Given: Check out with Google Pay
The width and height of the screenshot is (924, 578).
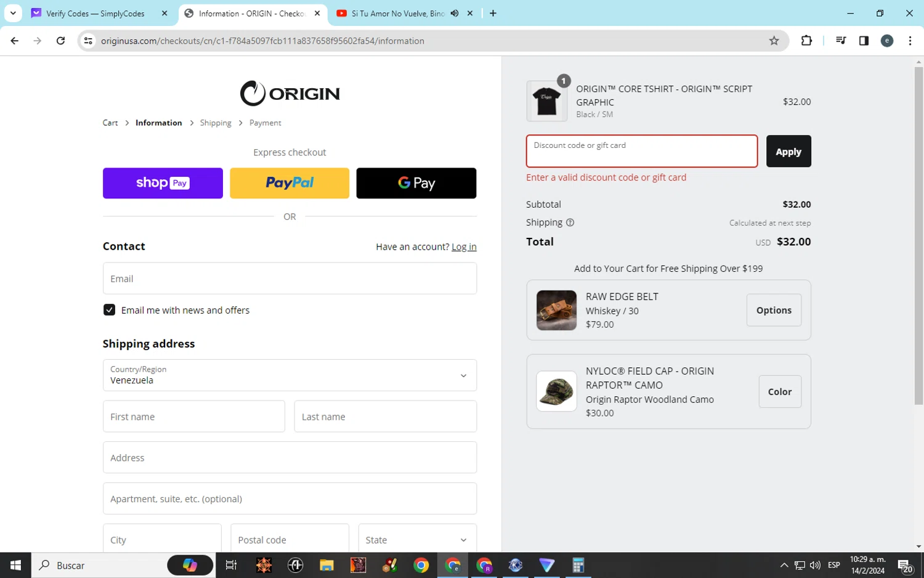Looking at the screenshot, I should 416,183.
